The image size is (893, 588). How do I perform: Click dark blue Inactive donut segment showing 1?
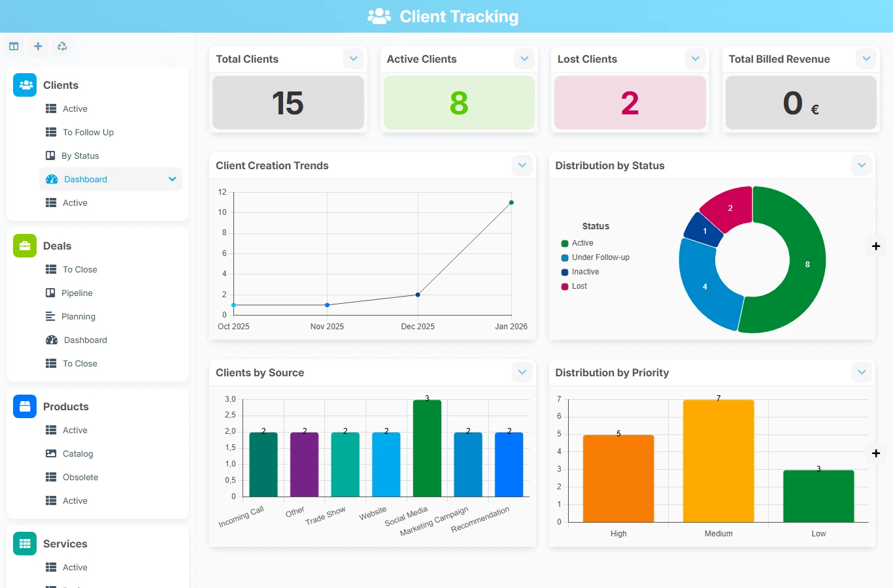[705, 231]
